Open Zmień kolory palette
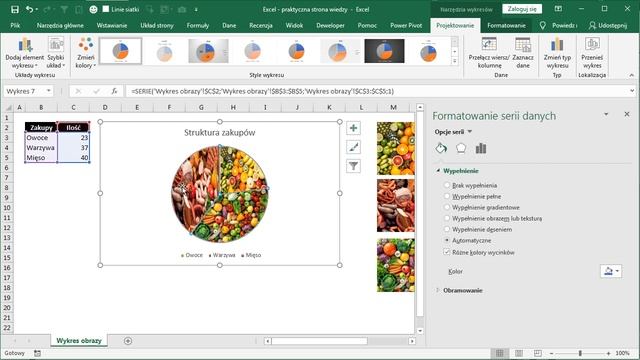Screen dimensions: 640x360 pyautogui.click(x=85, y=53)
